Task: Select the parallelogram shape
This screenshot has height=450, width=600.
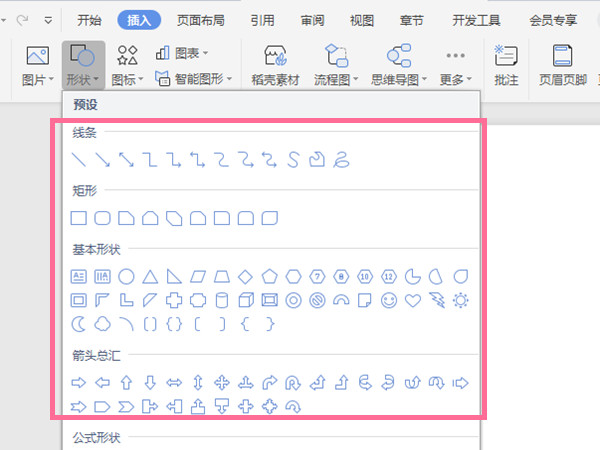Action: (198, 276)
